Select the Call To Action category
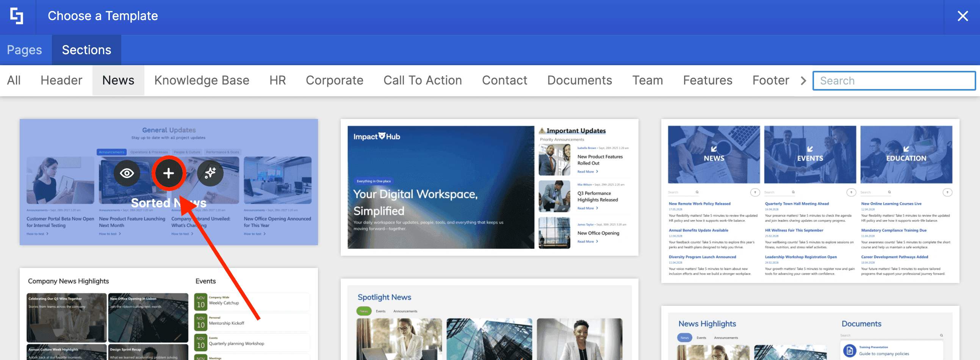The width and height of the screenshot is (980, 360). coord(422,80)
